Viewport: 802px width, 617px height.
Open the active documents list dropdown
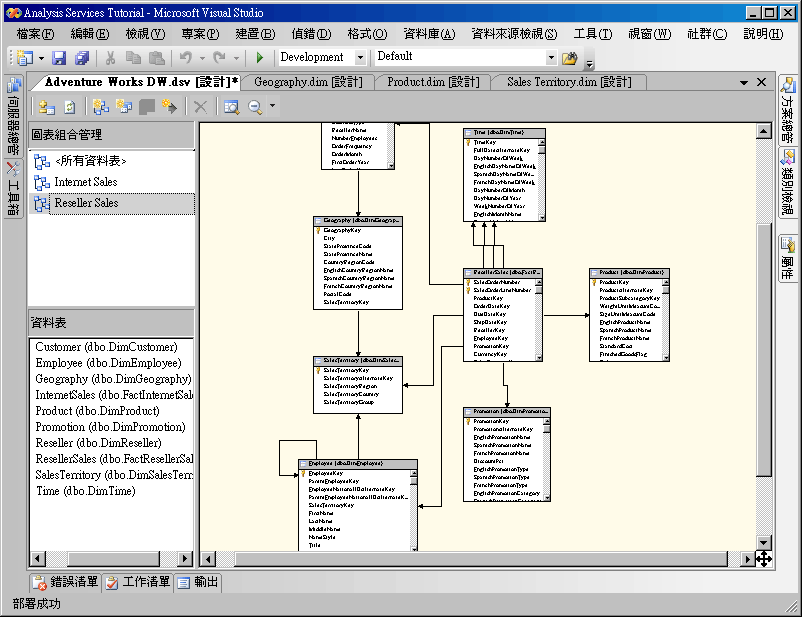(x=744, y=82)
